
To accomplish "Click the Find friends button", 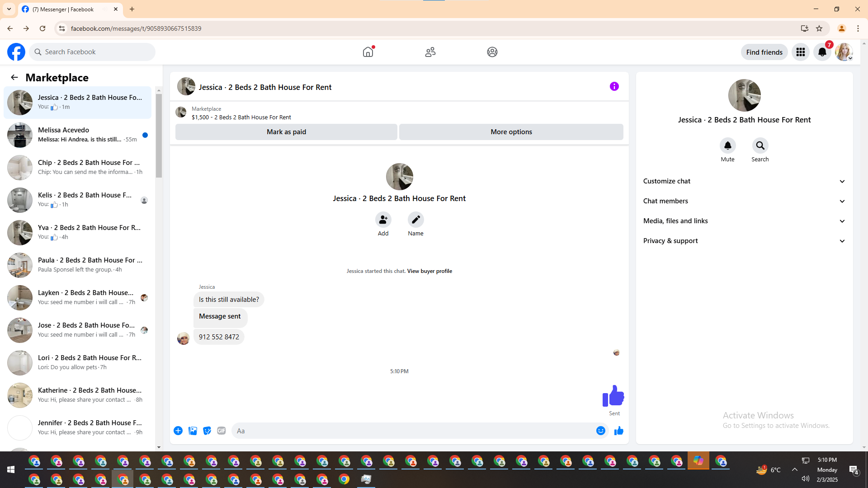I will pyautogui.click(x=764, y=52).
